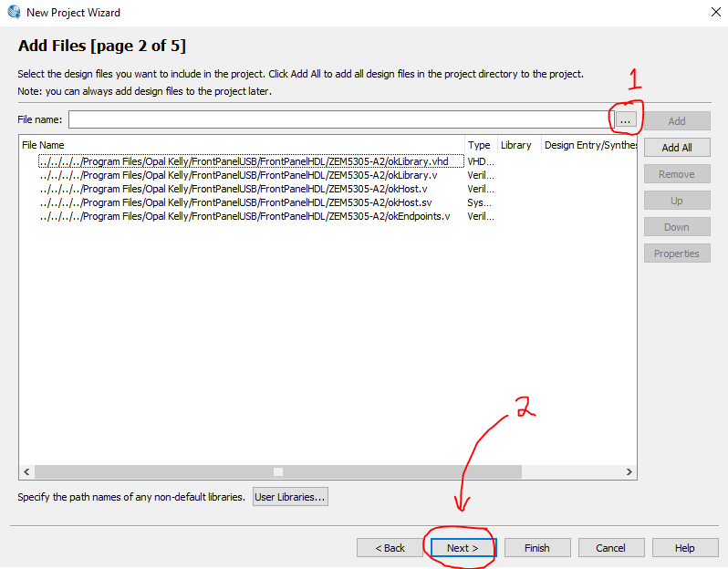Click the Design Entry/Synthesis column header
This screenshot has height=569, width=728.
pyautogui.click(x=588, y=145)
